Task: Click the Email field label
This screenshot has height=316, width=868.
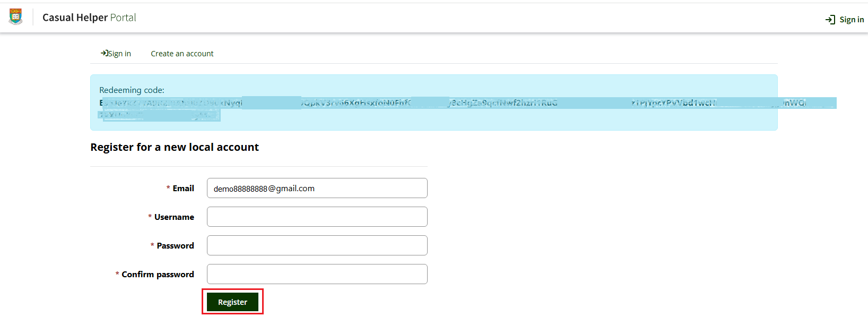Action: (183, 189)
